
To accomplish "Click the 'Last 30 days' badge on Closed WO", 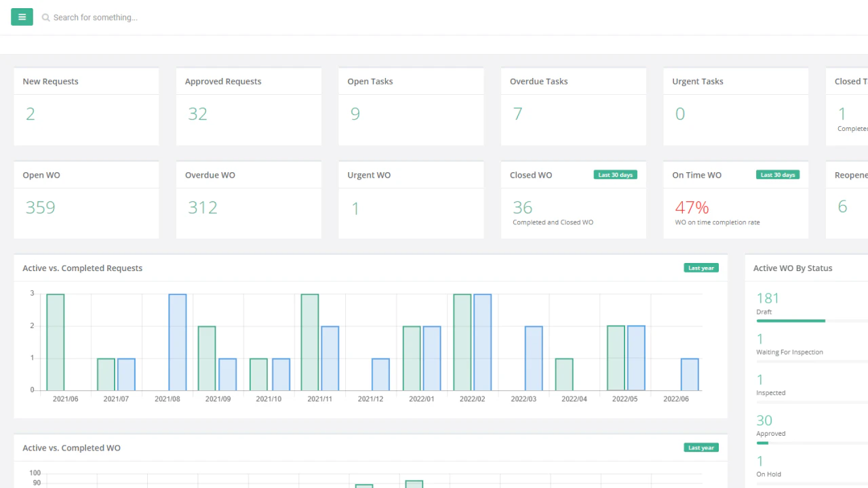I will (x=614, y=174).
